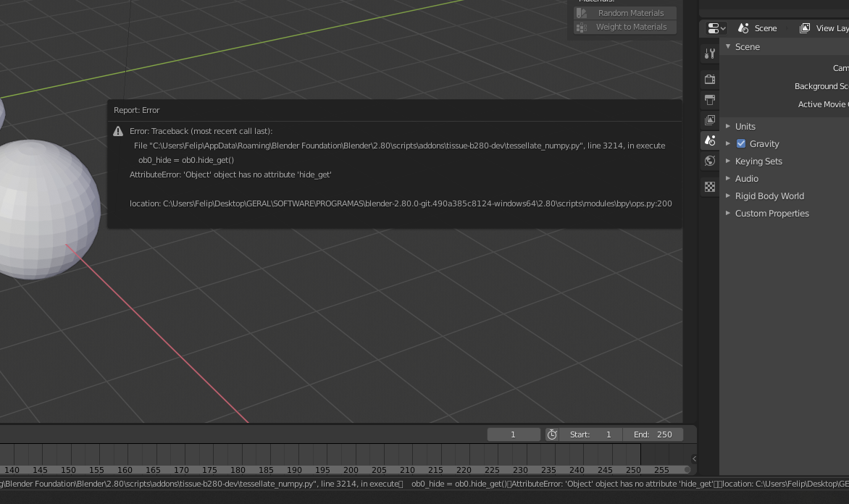Click the "location:" path line in error report

(401, 203)
